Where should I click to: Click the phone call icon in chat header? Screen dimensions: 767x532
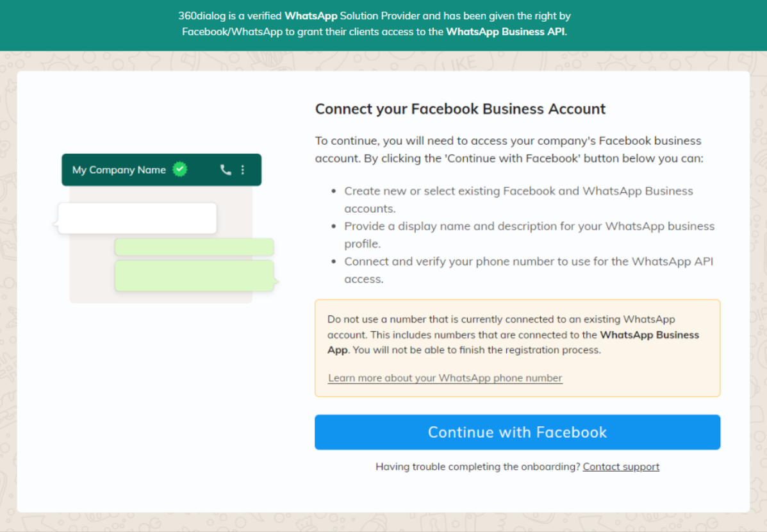coord(226,170)
